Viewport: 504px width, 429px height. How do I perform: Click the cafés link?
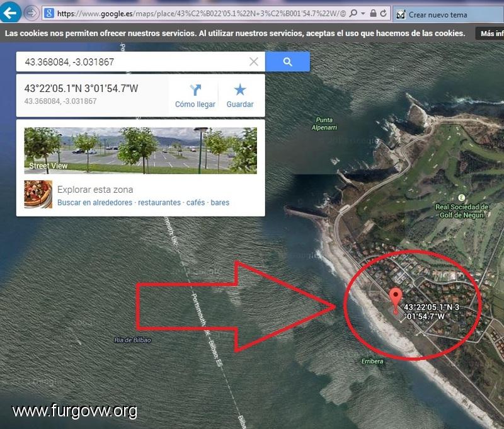[x=195, y=202]
